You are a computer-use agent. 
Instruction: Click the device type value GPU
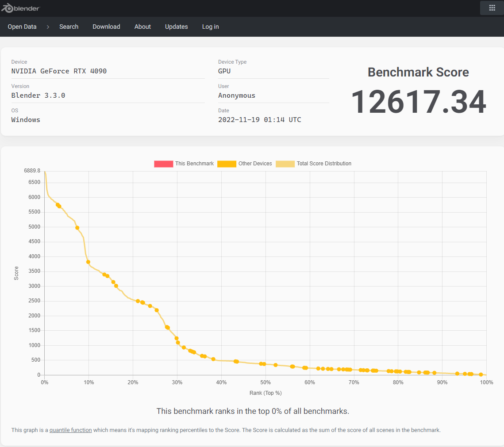[x=224, y=71]
